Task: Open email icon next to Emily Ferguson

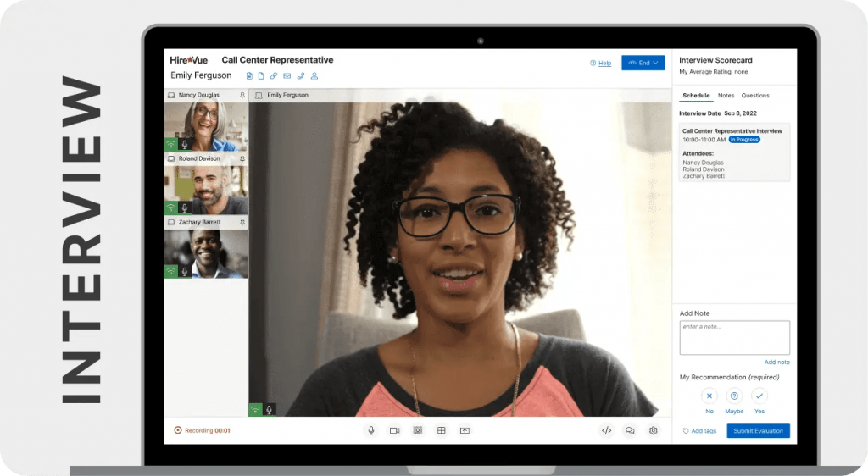Action: (x=287, y=75)
